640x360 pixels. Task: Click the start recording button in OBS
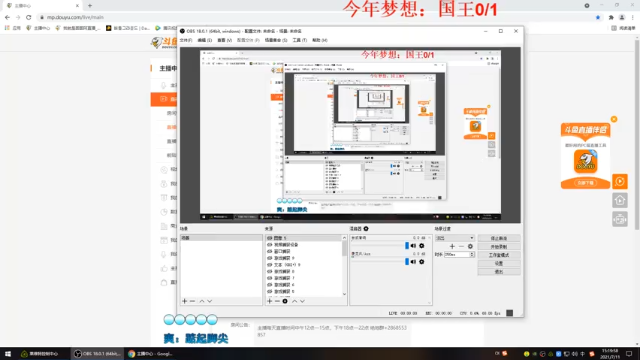(499, 247)
